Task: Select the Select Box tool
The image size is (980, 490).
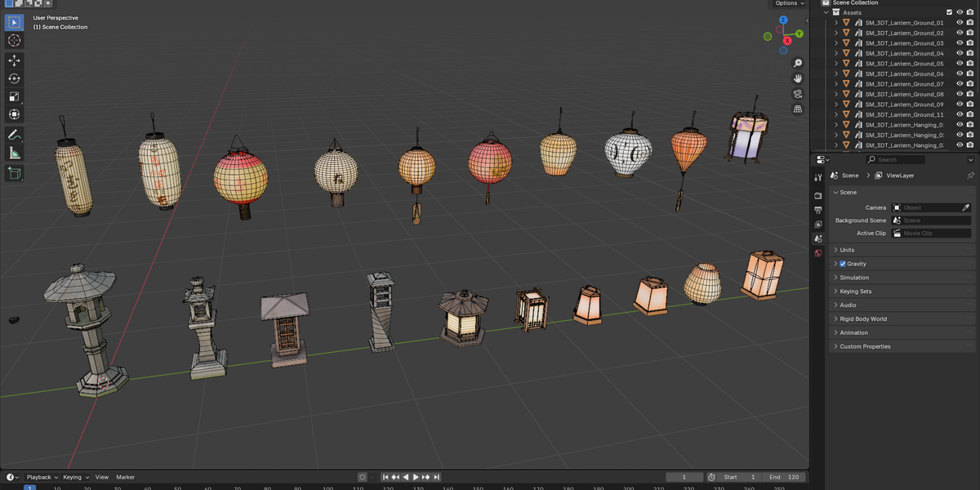Action: (x=14, y=22)
